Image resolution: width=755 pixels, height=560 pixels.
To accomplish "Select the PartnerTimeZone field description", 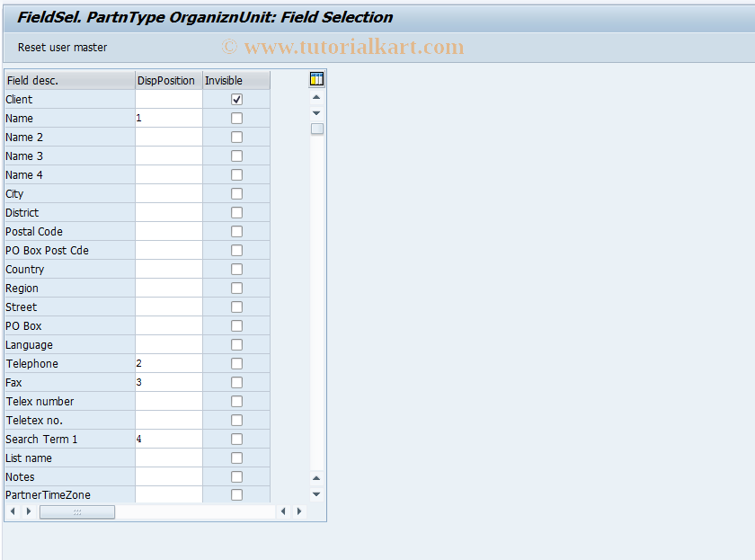I will point(70,494).
